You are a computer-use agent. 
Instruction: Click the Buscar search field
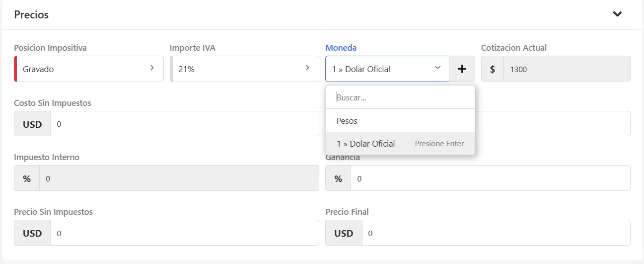(400, 97)
